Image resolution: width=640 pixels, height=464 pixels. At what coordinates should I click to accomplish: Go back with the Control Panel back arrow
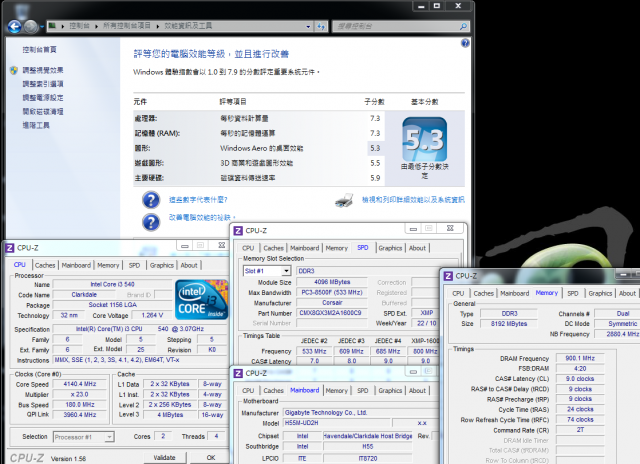[15, 27]
